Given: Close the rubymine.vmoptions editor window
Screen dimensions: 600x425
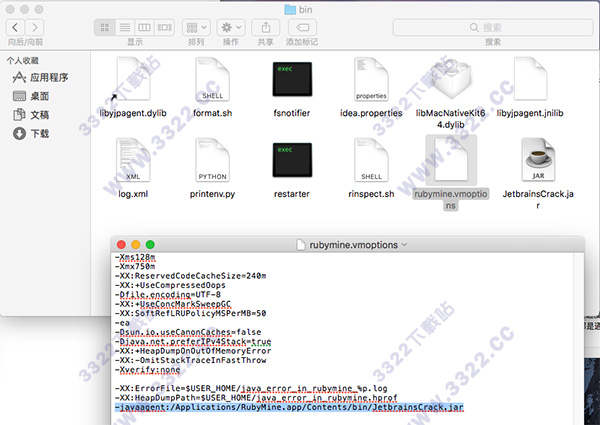Looking at the screenshot, I should coord(121,244).
